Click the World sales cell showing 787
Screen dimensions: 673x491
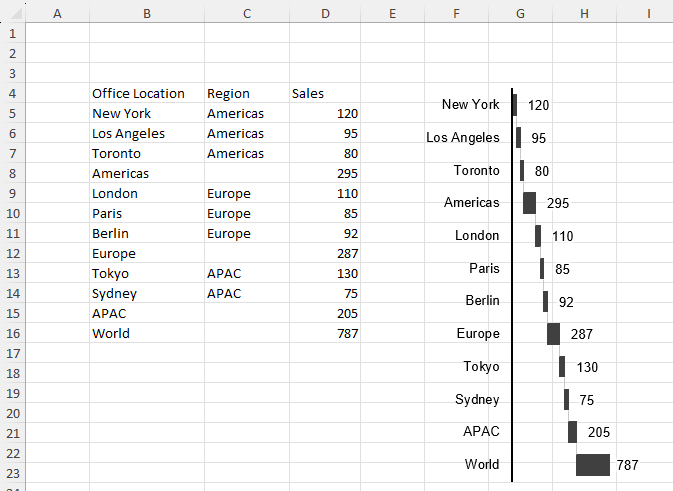[x=347, y=333]
